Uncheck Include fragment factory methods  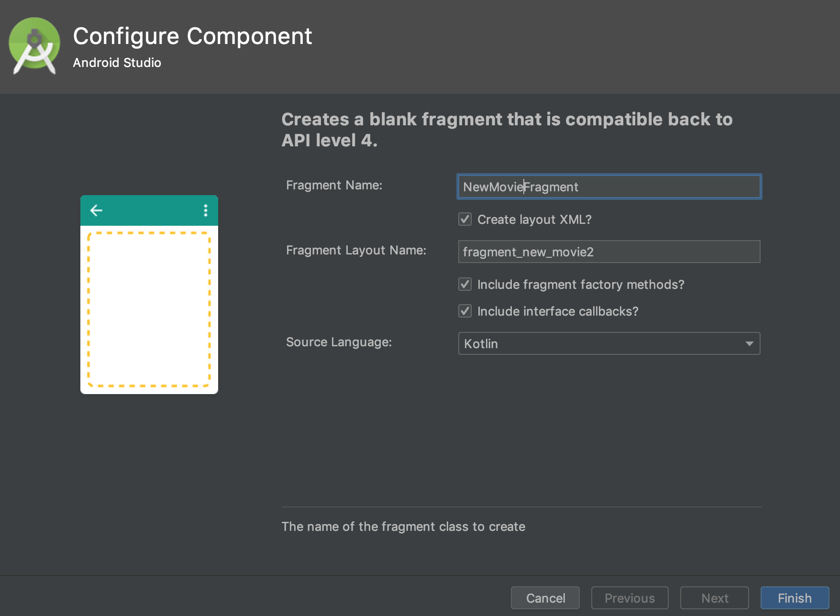[465, 285]
